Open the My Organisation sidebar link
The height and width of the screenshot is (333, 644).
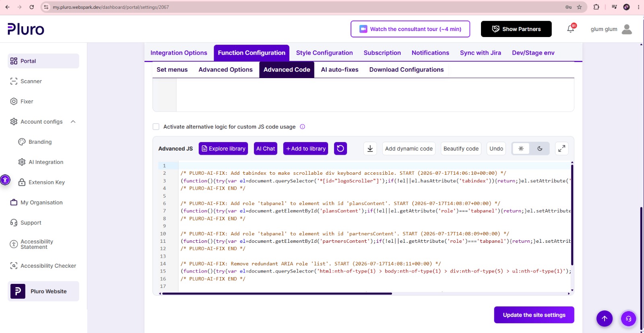coord(41,203)
